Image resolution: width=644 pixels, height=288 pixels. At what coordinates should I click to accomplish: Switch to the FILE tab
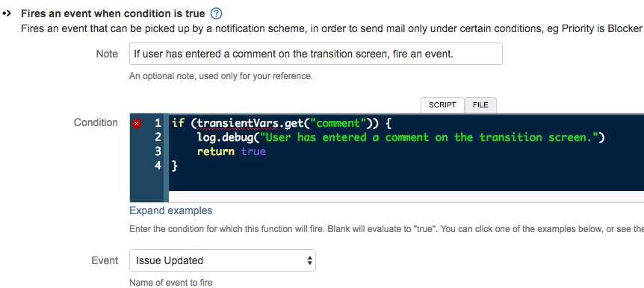tap(480, 105)
